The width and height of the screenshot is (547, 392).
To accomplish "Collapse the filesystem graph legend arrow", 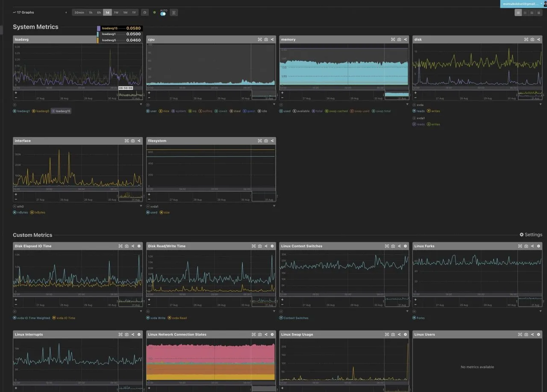I will click(274, 206).
